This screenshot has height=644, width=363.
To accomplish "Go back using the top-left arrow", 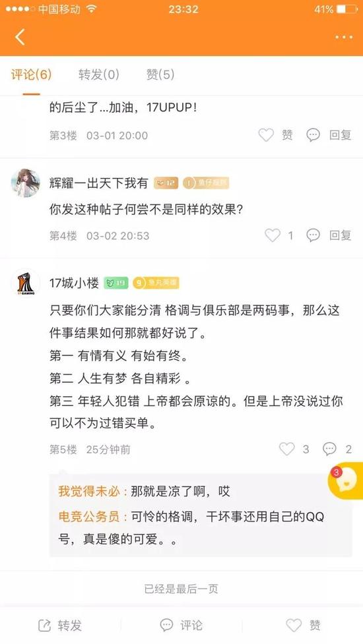I will click(20, 37).
